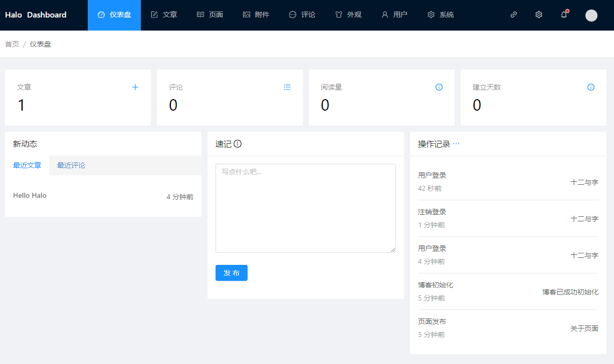Open the 系统 menu in navigation

[441, 15]
